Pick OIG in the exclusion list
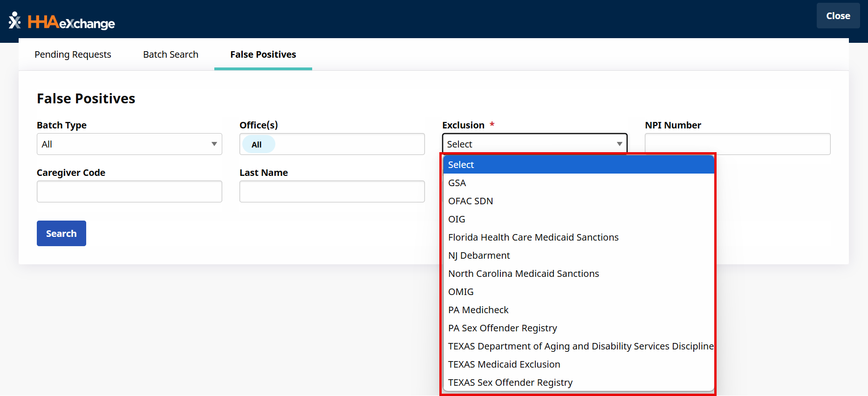This screenshot has width=868, height=396. coord(457,219)
